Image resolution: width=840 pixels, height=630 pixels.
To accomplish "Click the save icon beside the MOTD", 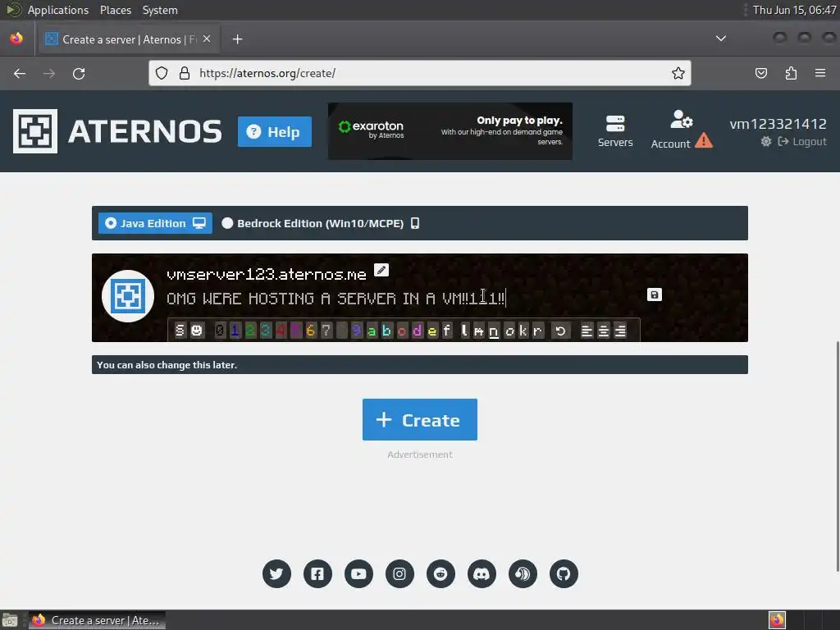I will pos(654,294).
